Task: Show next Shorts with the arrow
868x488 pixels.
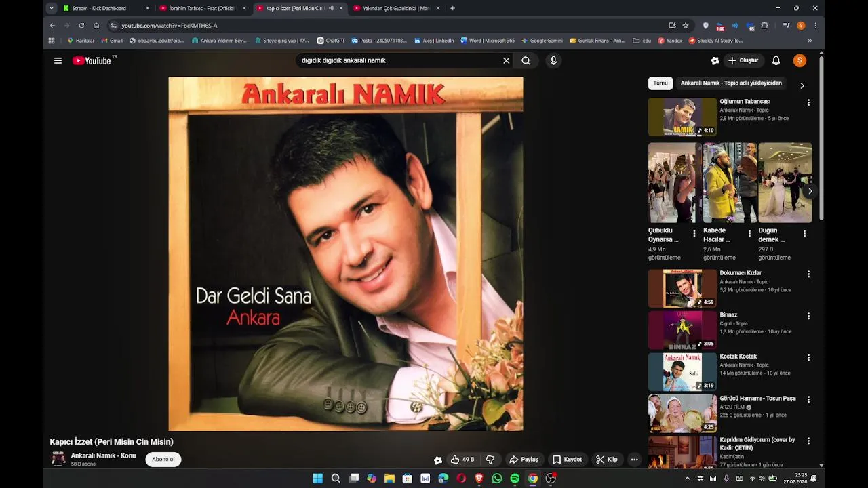Action: point(810,191)
